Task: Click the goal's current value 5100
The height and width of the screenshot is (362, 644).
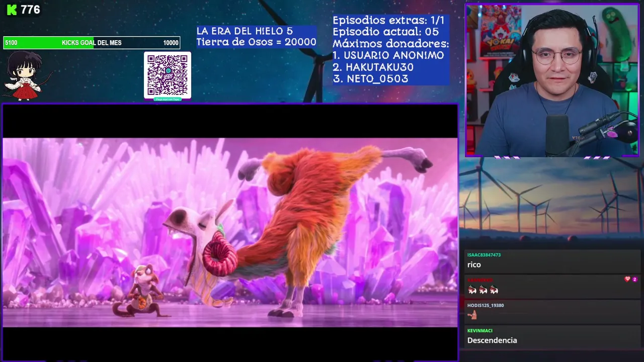Action: click(x=11, y=43)
